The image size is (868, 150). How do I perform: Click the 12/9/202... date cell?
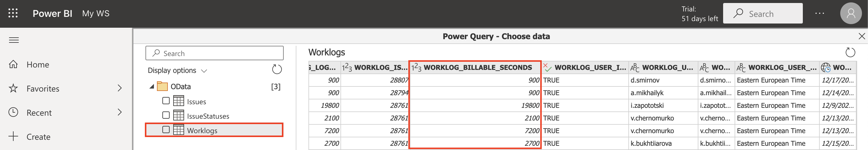tap(837, 106)
